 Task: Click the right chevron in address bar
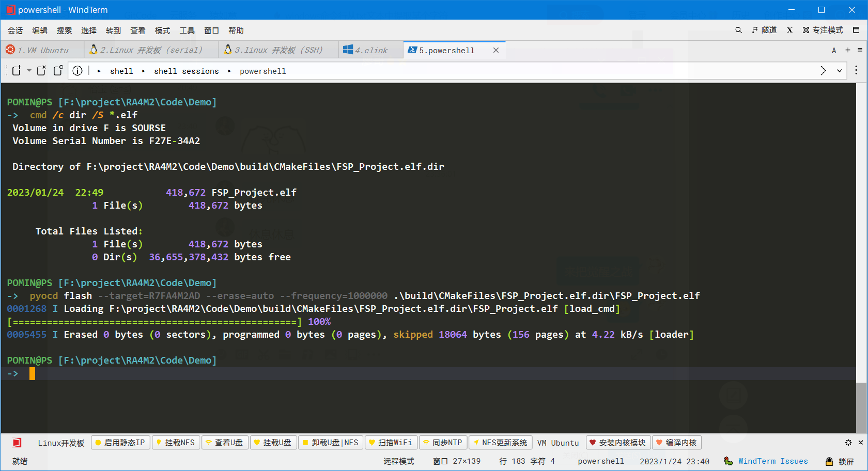(x=824, y=71)
